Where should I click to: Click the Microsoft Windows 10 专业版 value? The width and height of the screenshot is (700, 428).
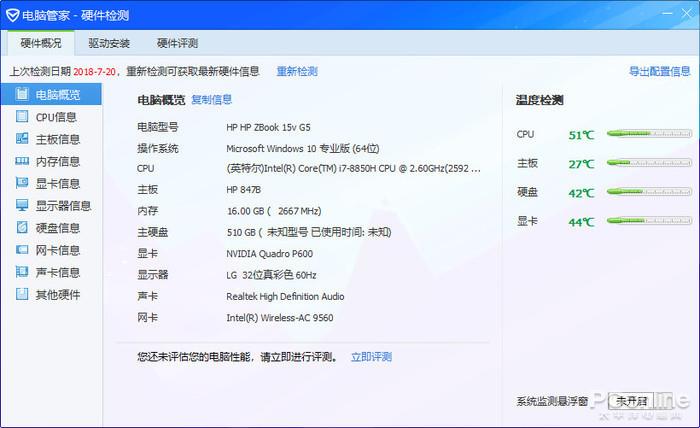[x=303, y=149]
